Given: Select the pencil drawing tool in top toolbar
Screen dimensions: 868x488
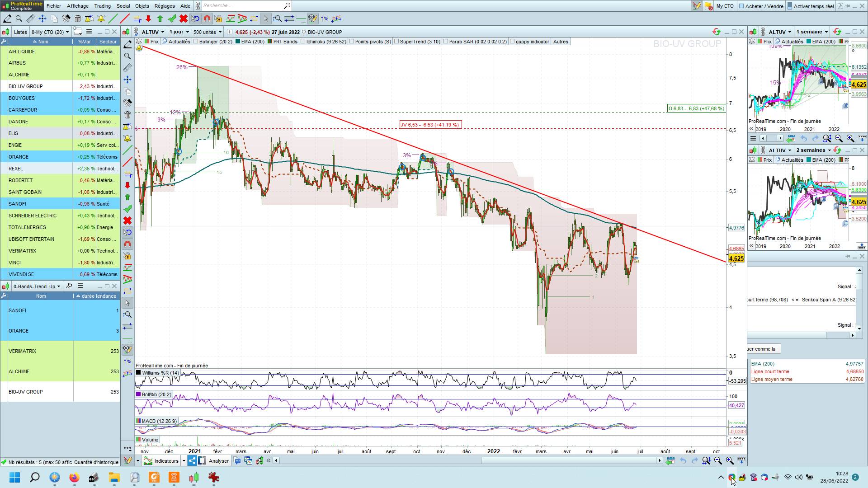Looking at the screenshot, I should click(7, 19).
